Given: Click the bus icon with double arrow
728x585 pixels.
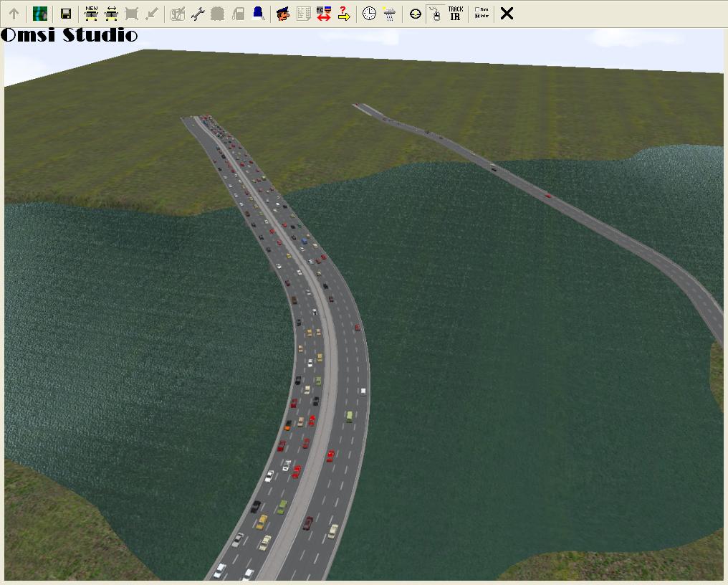Looking at the screenshot, I should [112, 14].
